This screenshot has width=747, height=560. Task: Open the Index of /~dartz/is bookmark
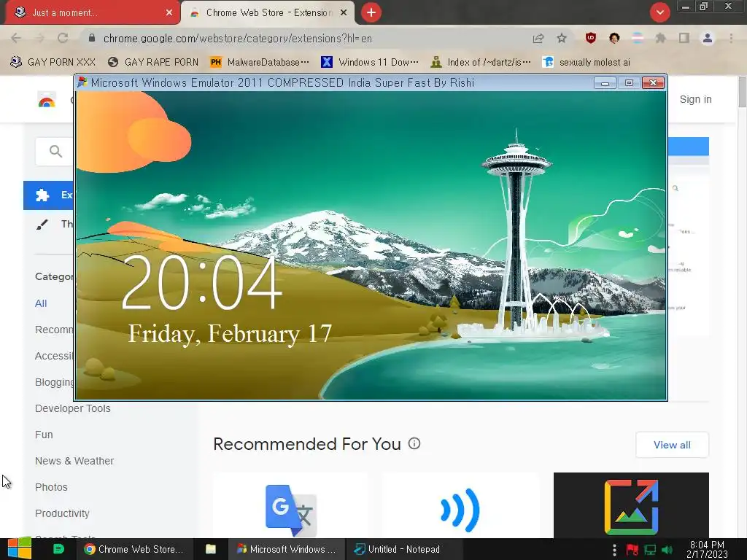pyautogui.click(x=480, y=62)
